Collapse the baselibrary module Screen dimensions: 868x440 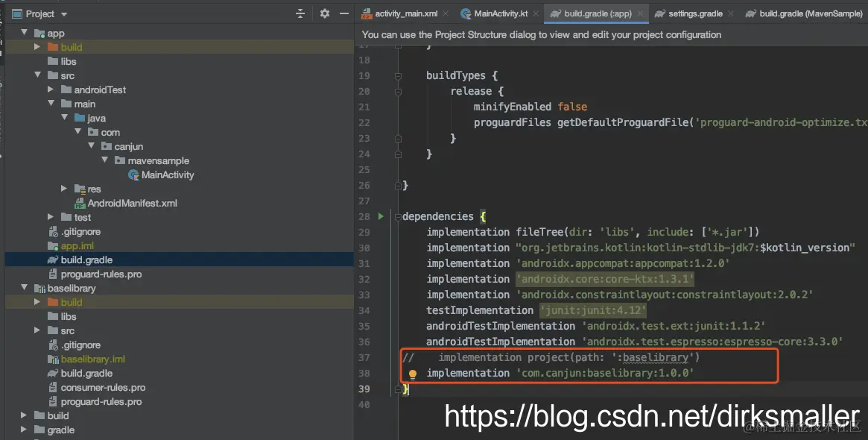(24, 288)
